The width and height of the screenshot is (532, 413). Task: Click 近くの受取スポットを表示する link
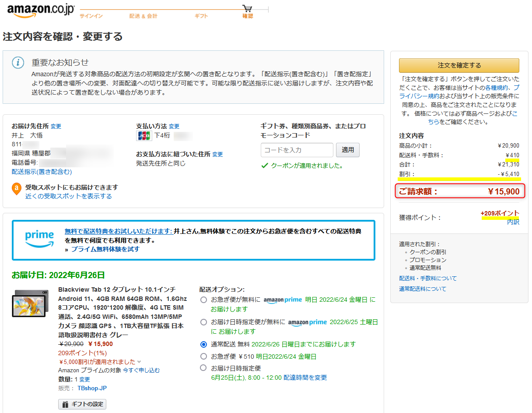coord(69,196)
